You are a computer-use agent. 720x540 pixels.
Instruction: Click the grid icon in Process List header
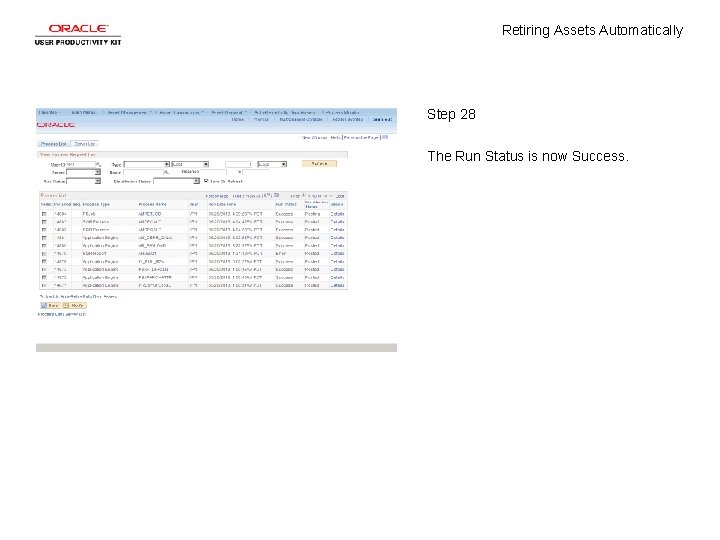point(276,196)
